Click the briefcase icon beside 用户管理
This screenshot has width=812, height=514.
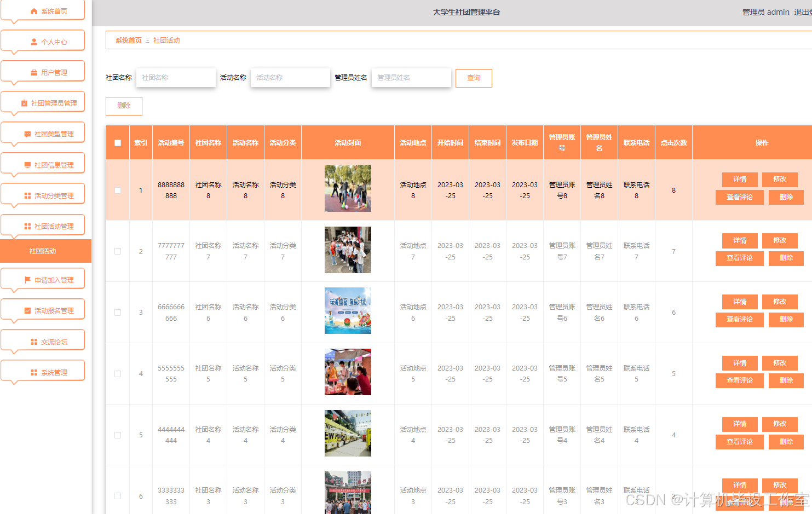(x=34, y=73)
